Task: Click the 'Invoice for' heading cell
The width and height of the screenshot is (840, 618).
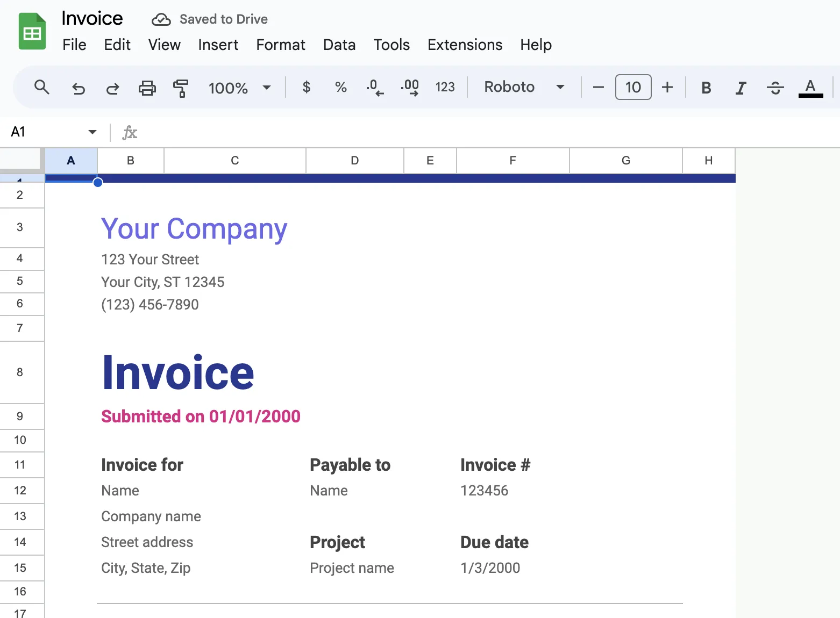Action: pyautogui.click(x=142, y=465)
